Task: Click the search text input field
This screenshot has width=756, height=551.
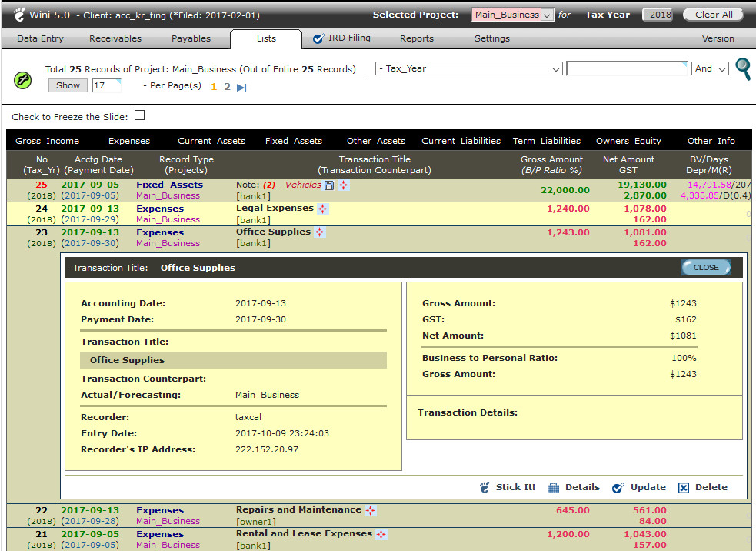Action: click(626, 68)
